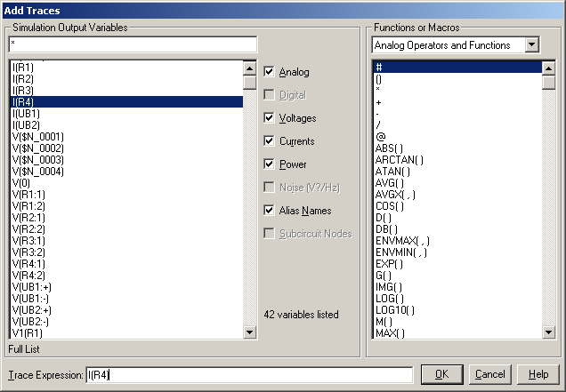Image resolution: width=566 pixels, height=392 pixels.
Task: Select V(UB2:-) variable
Action: tap(127, 321)
